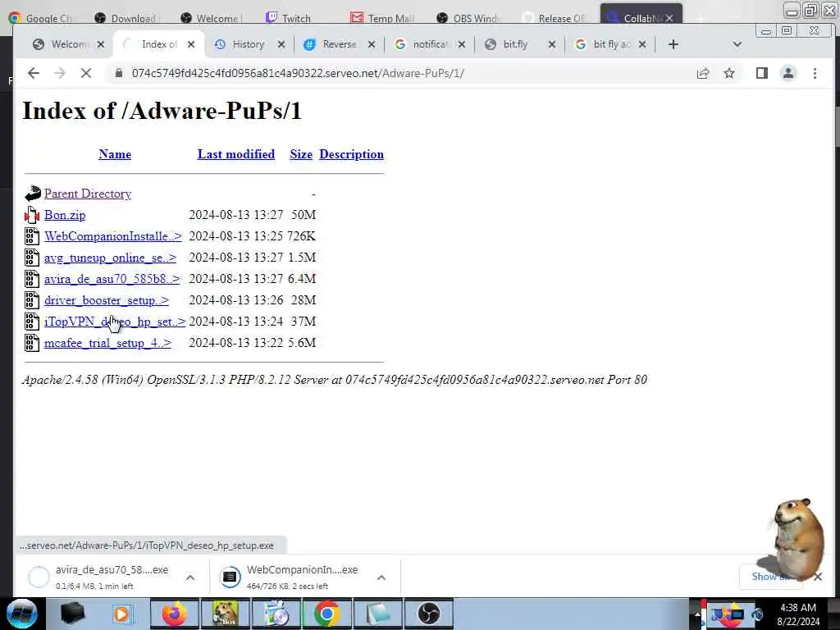
Task: Sort listing by Name column
Action: [115, 154]
